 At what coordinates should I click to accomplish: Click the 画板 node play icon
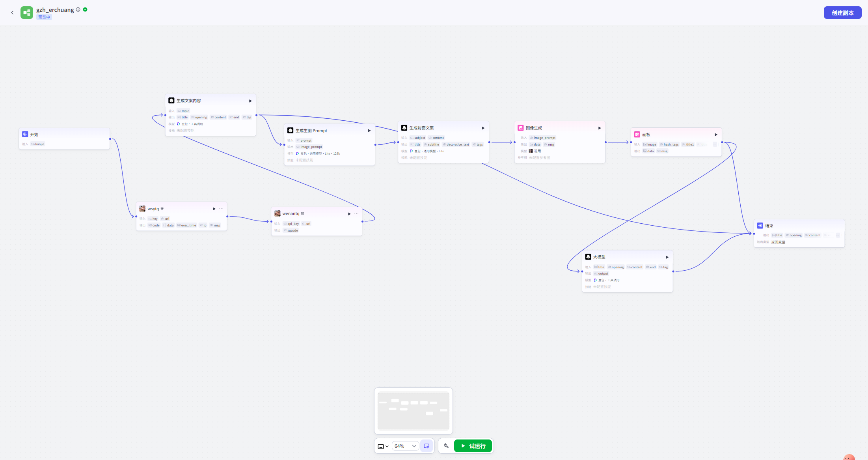716,135
